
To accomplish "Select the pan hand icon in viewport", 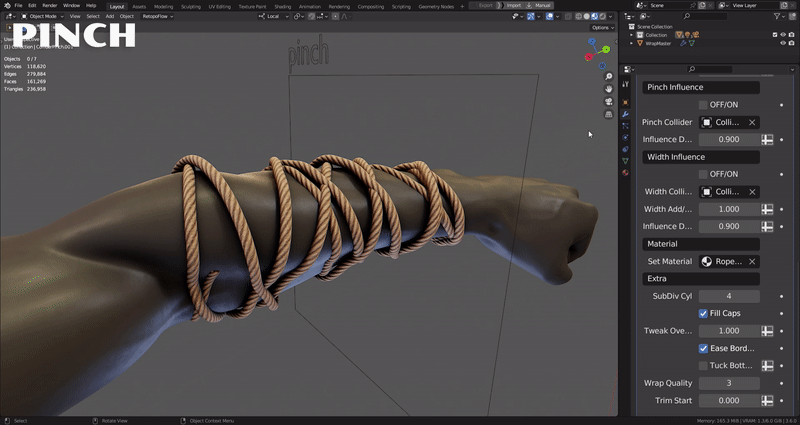I will tap(609, 89).
